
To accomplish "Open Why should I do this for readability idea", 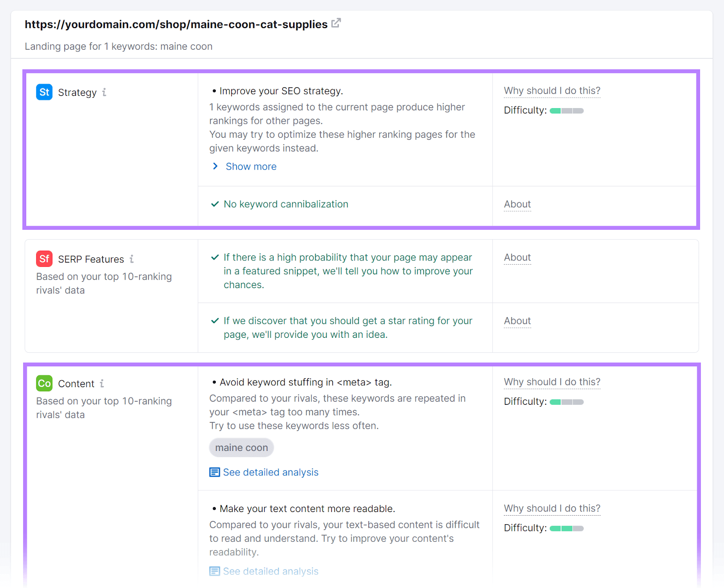I will [x=552, y=508].
